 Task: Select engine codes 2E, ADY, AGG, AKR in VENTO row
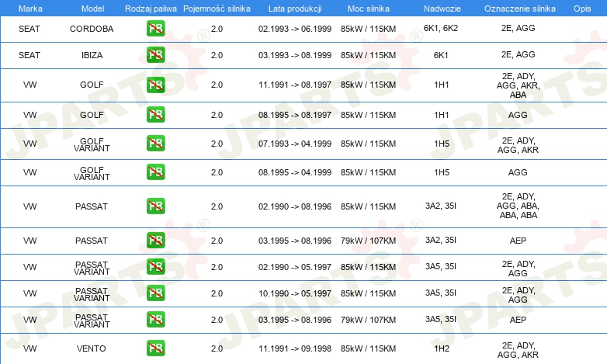coord(518,350)
